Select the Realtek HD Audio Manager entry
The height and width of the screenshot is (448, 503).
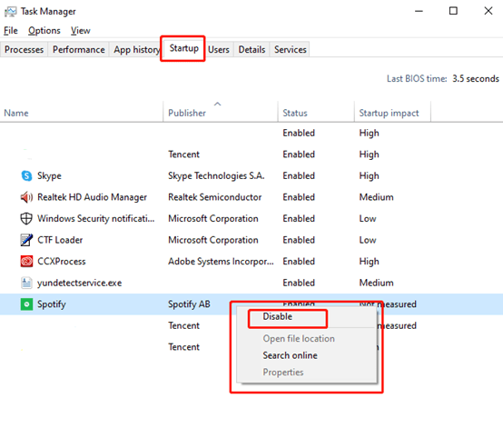click(92, 197)
